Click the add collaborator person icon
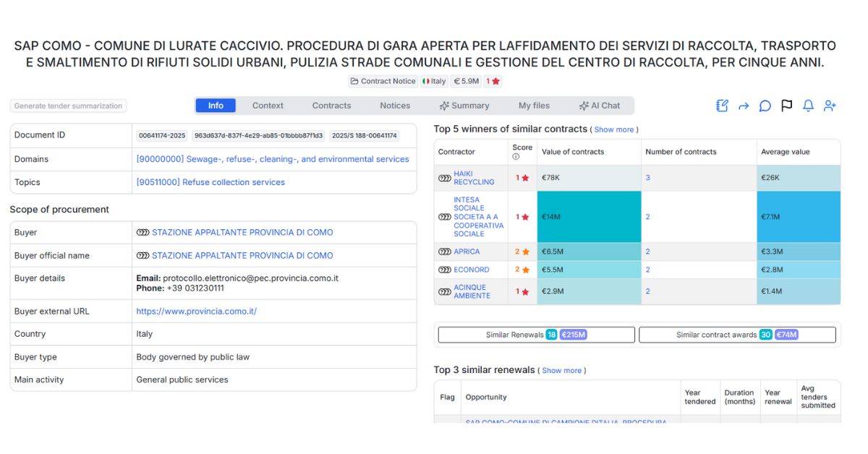868x454 pixels. tap(830, 106)
